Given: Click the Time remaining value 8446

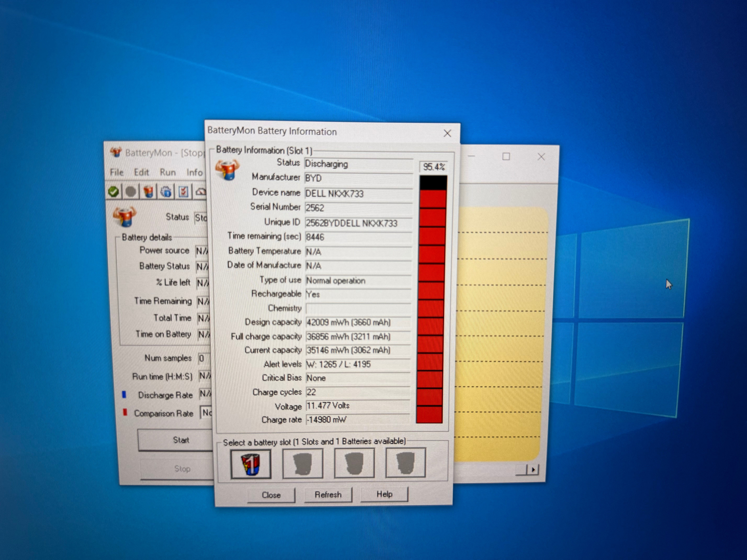Looking at the screenshot, I should [x=358, y=237].
